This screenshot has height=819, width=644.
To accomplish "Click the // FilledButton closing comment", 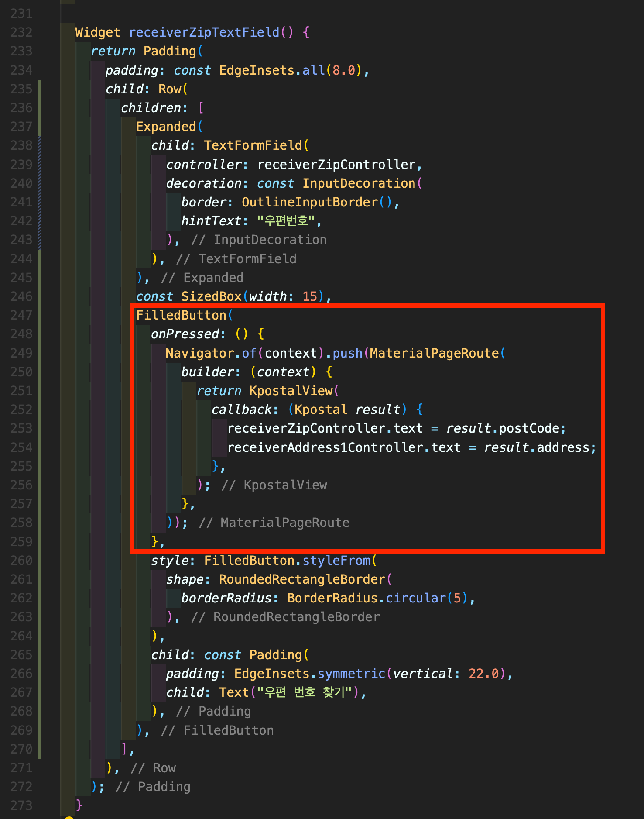I will pyautogui.click(x=217, y=730).
